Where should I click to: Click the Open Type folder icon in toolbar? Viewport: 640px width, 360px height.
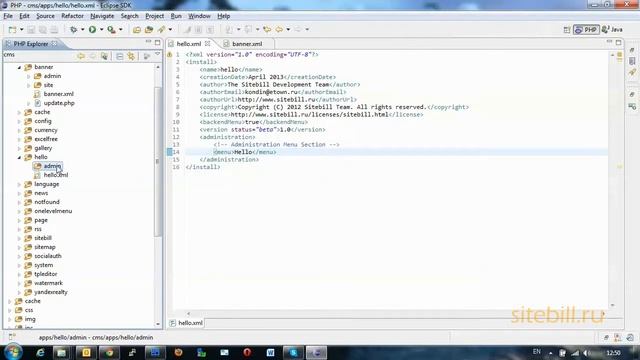click(x=137, y=29)
